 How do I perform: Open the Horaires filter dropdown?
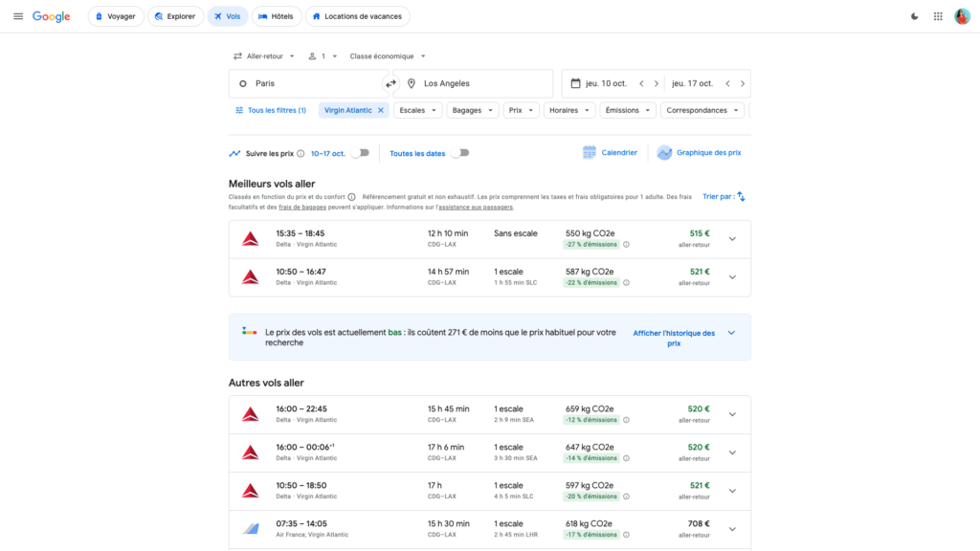(x=569, y=110)
